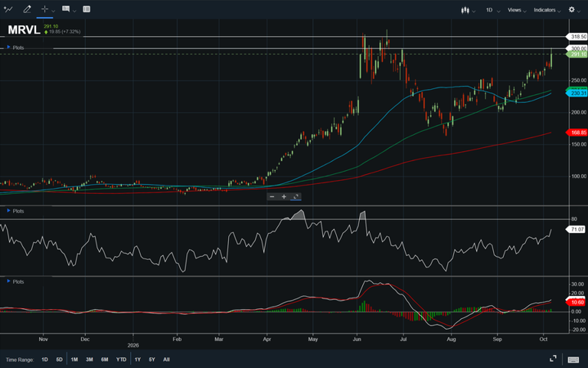This screenshot has width=588, height=368.
Task: Click the 100.00 price axis label
Action: pos(579,176)
